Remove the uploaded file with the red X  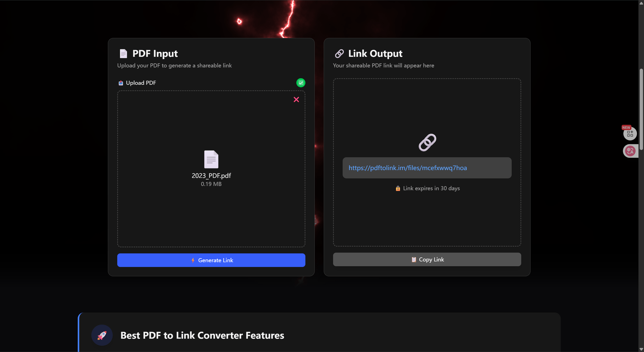(296, 100)
